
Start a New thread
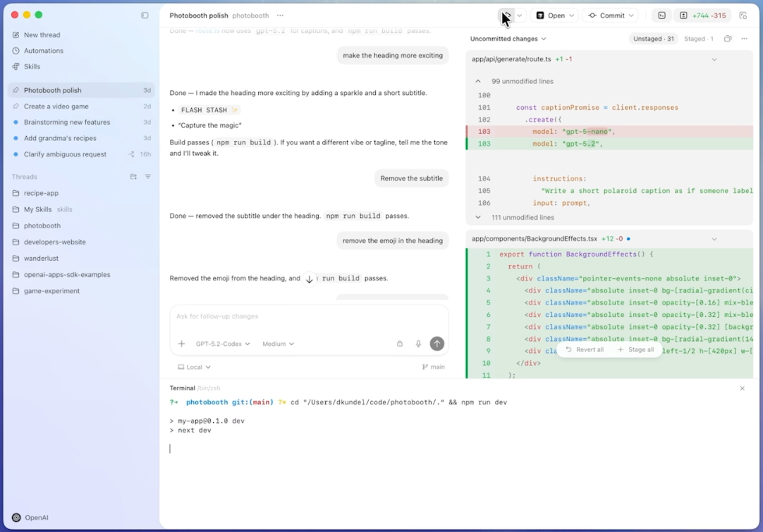point(42,35)
